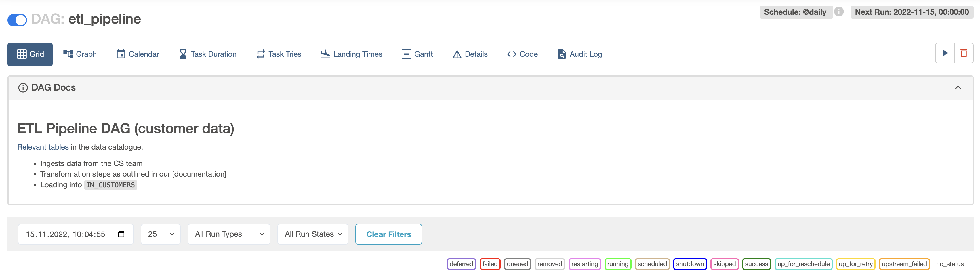
Task: Open the Graph view tab
Action: point(80,54)
